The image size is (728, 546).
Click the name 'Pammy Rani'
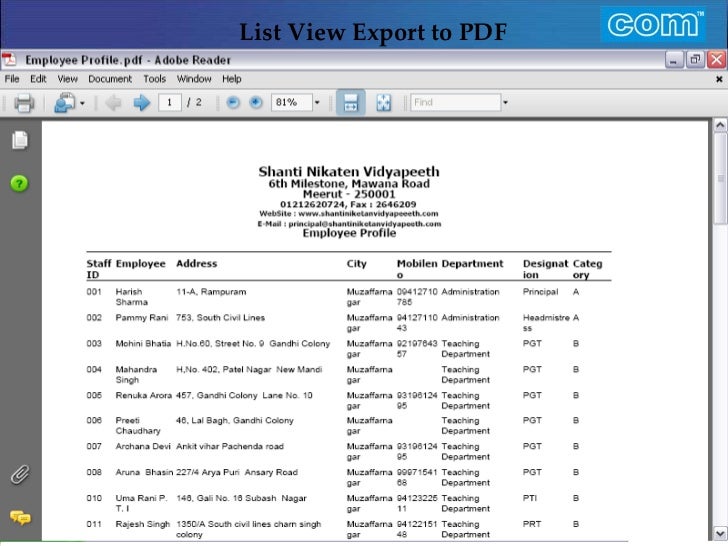pos(142,318)
